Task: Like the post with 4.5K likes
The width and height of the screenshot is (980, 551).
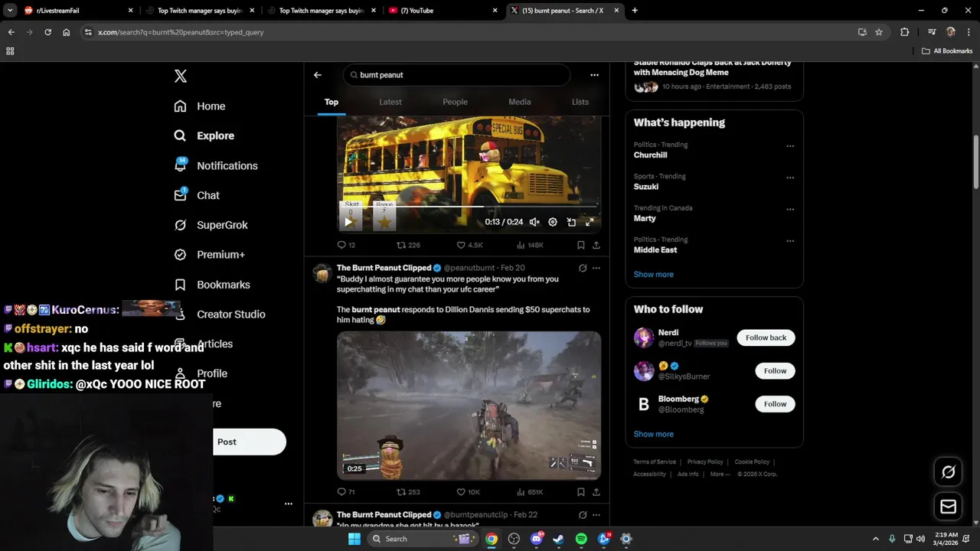Action: (x=469, y=245)
